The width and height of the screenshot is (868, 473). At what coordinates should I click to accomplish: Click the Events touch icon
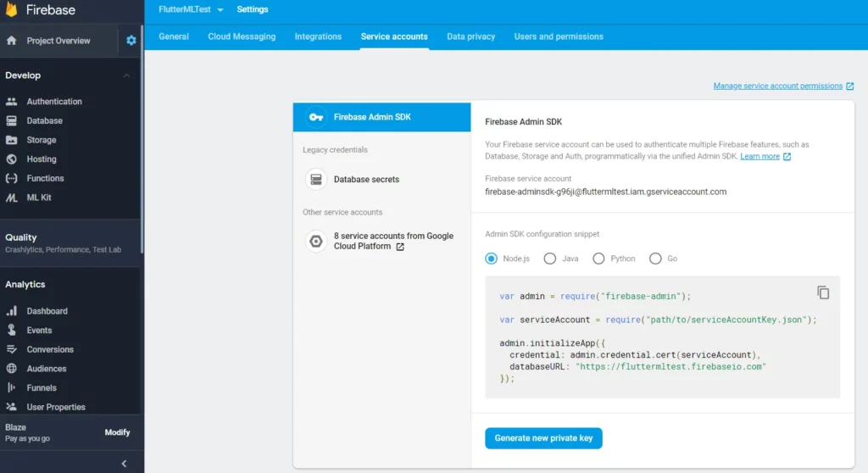[12, 330]
